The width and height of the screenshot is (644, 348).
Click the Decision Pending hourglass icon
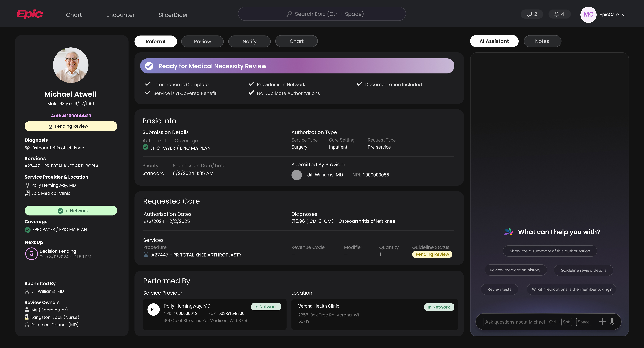31,254
